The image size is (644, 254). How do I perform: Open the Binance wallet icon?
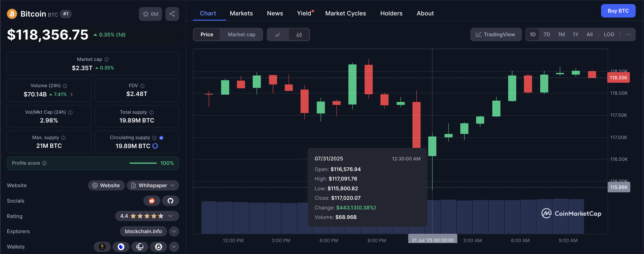(x=102, y=247)
